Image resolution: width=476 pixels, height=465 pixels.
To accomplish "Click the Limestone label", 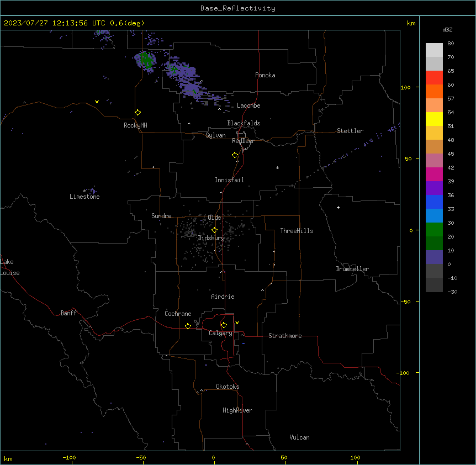I will (84, 197).
